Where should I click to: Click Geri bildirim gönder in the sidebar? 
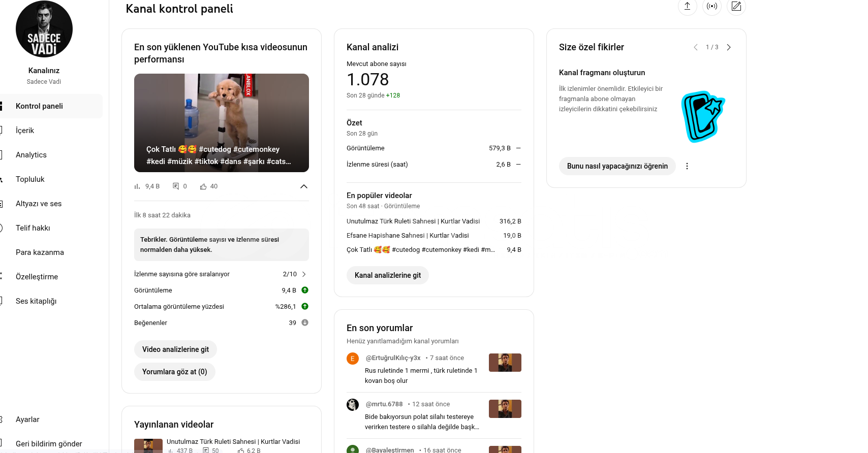click(x=51, y=444)
